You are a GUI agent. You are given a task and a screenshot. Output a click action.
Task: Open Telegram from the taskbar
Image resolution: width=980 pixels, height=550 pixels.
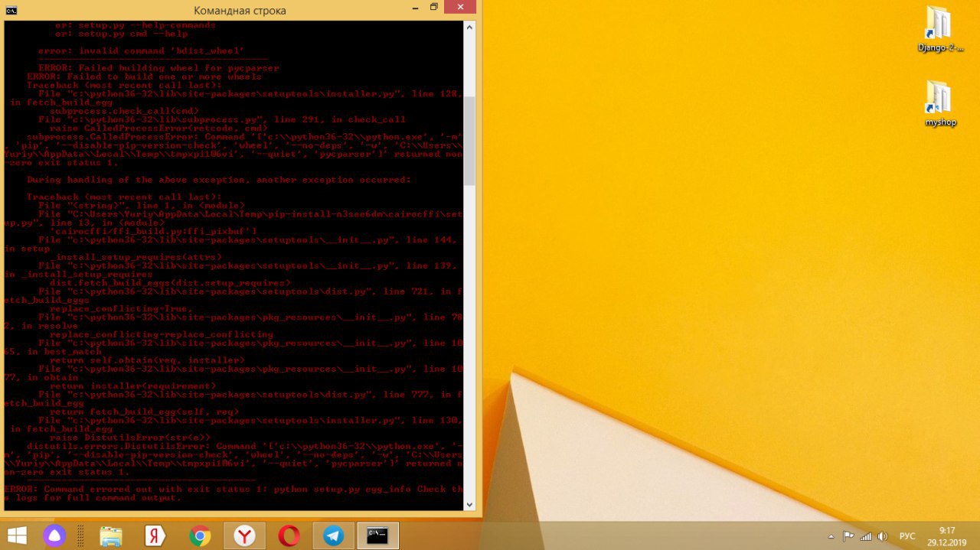(334, 536)
